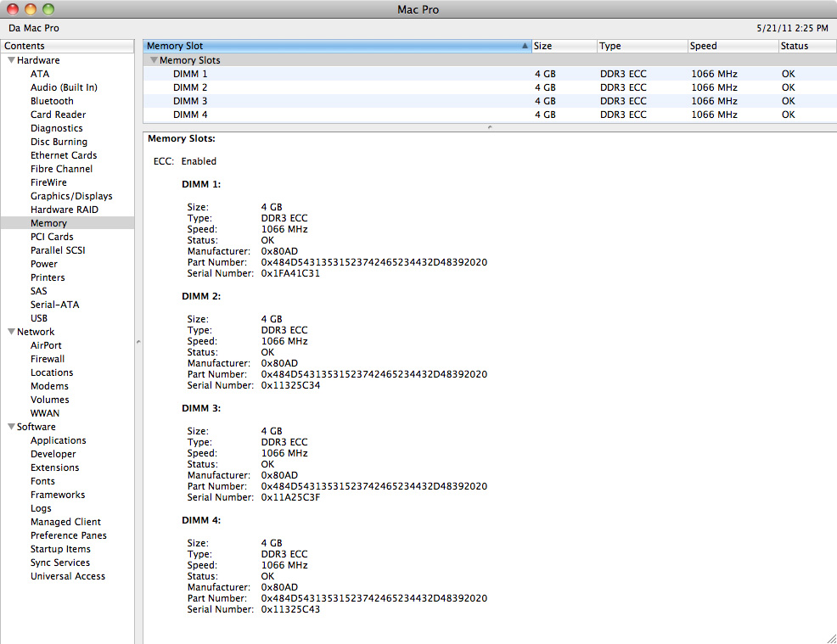
Task: Sort by the Size column header
Action: click(x=565, y=46)
